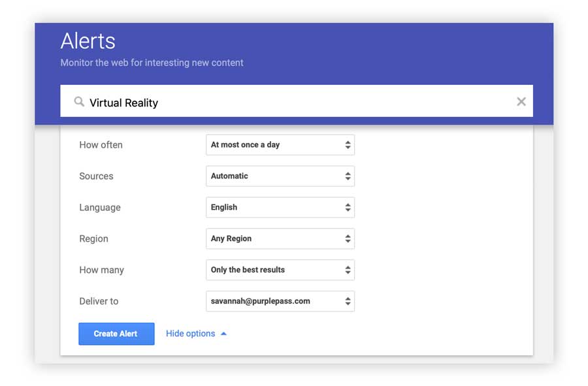Image resolution: width=588 pixels, height=386 pixels.
Task: Click the magnifier search icon
Action: (79, 101)
